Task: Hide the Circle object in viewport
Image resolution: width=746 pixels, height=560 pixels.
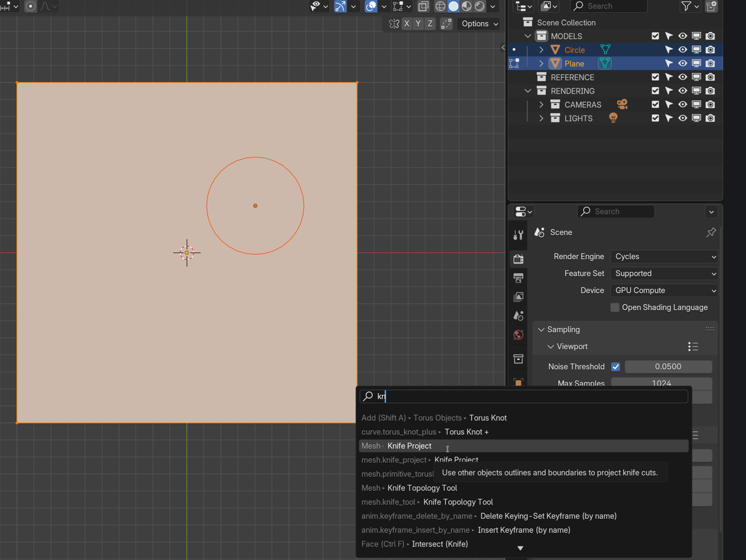Action: click(x=682, y=50)
